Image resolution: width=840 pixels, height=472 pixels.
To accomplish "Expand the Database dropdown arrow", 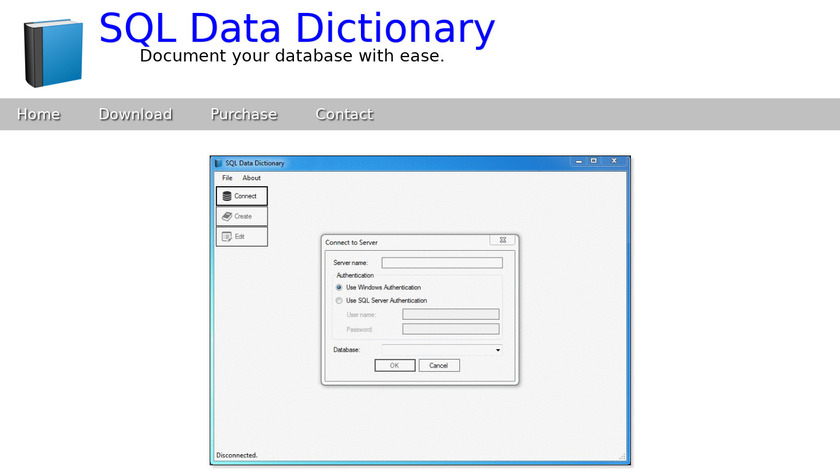I will pyautogui.click(x=498, y=350).
